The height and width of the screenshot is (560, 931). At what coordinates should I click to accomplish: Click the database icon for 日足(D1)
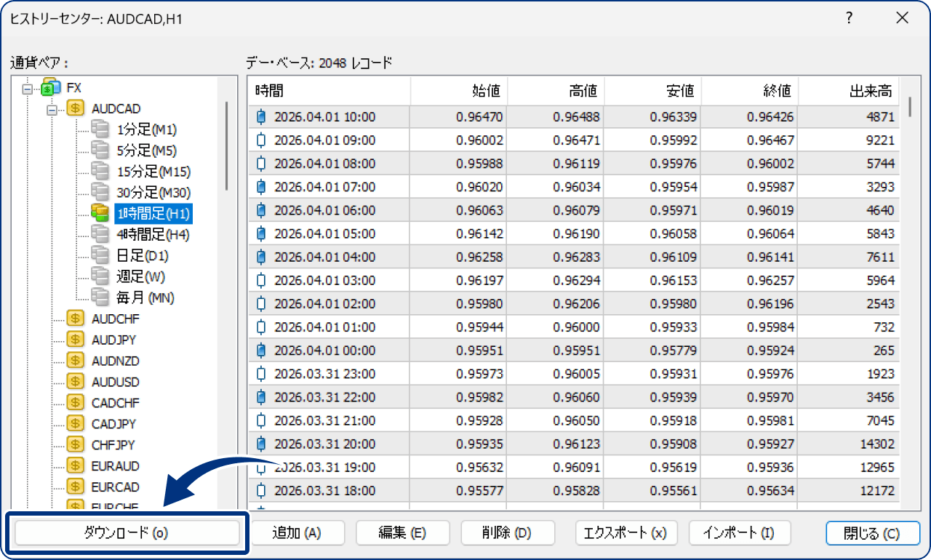tap(100, 255)
